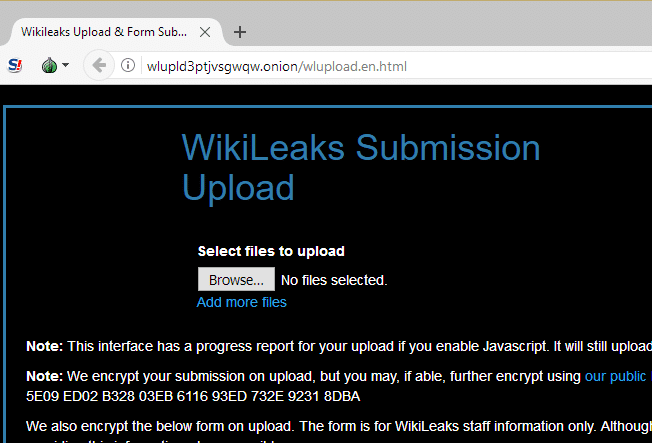The height and width of the screenshot is (443, 652).
Task: Click the key fingerprint text 5E09 ED02
Action: (x=193, y=396)
